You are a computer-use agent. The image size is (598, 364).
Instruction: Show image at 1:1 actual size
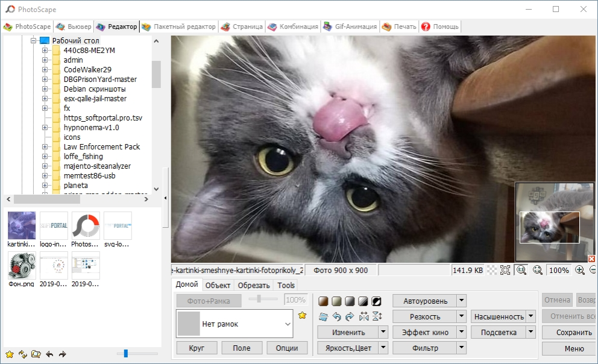coord(521,271)
